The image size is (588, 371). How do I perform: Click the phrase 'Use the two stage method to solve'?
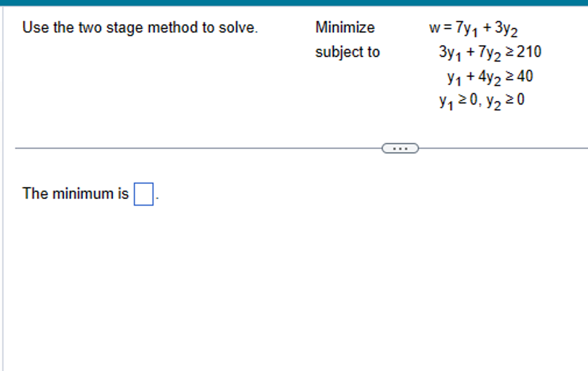pos(140,28)
